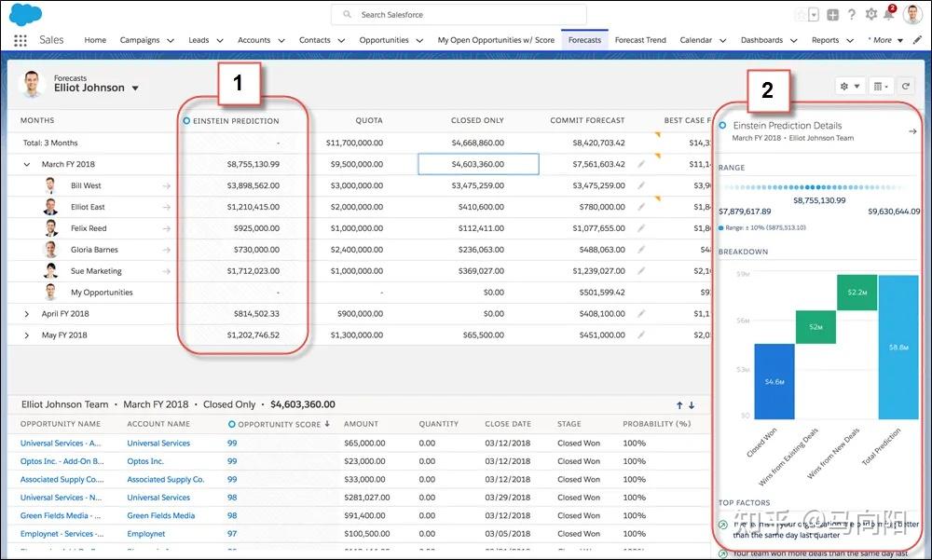Open the Help question mark icon
Viewport: 932px width, 560px height.
click(852, 15)
